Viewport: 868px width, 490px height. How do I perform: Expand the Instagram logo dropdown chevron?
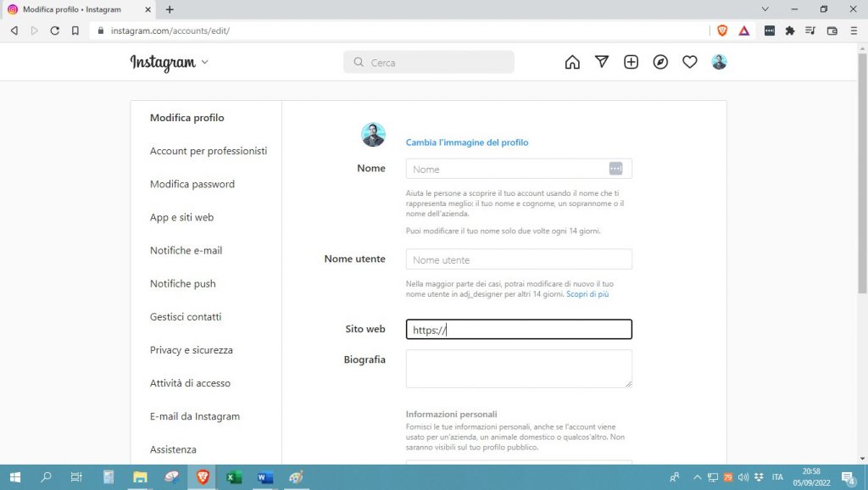[204, 62]
